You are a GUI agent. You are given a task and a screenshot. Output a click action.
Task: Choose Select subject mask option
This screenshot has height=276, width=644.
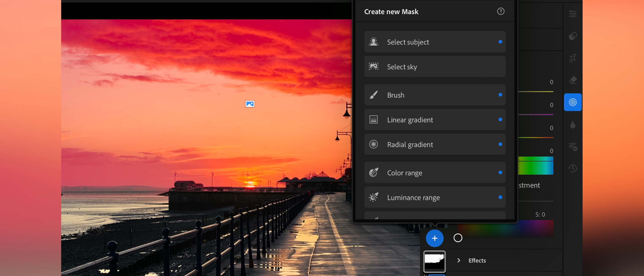click(435, 42)
